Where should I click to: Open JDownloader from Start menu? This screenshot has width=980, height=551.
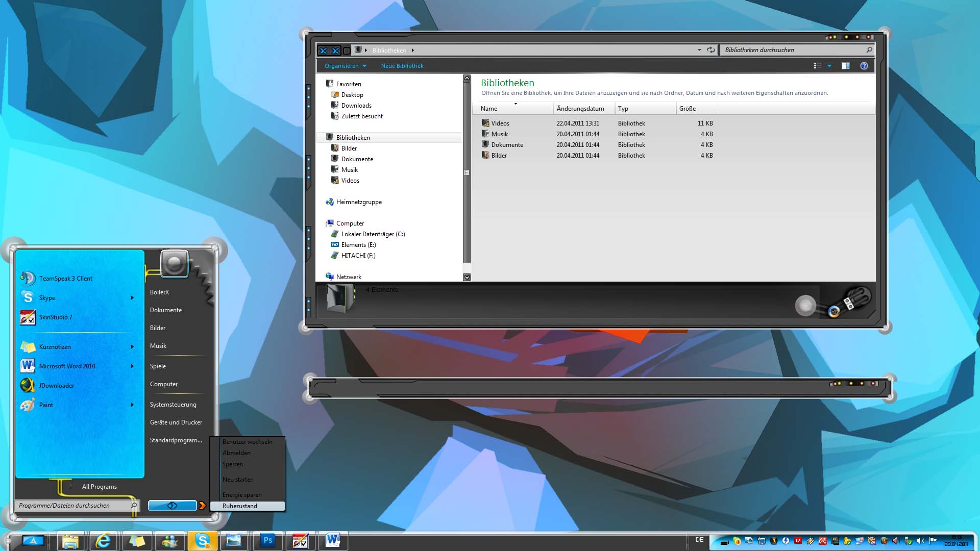point(80,386)
